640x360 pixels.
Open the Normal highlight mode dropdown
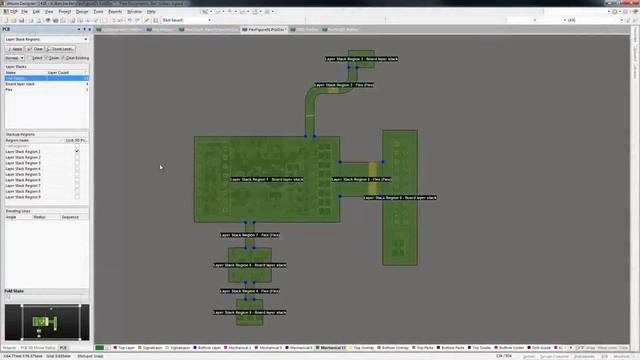tap(14, 58)
